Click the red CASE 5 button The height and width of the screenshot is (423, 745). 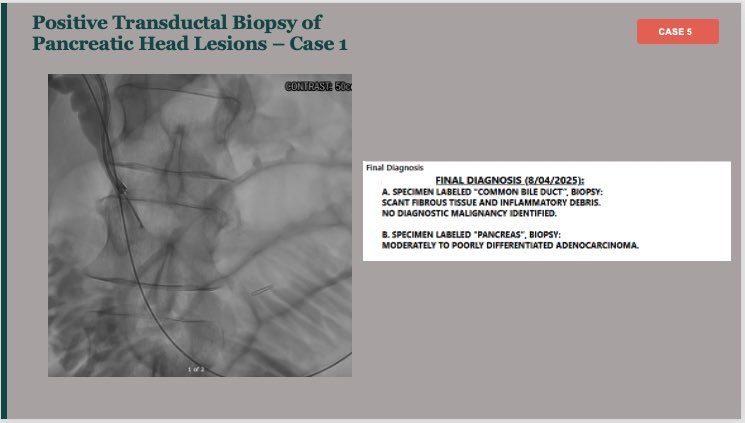click(678, 31)
